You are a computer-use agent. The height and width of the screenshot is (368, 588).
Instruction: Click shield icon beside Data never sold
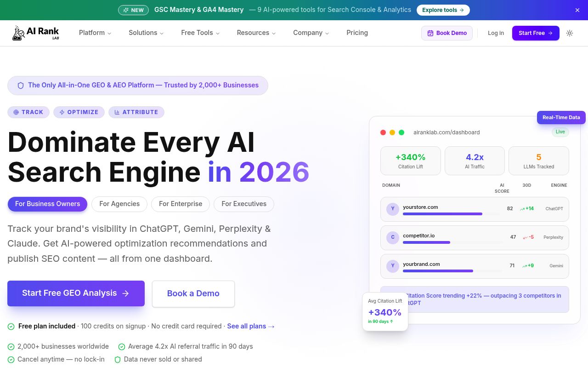click(x=118, y=360)
